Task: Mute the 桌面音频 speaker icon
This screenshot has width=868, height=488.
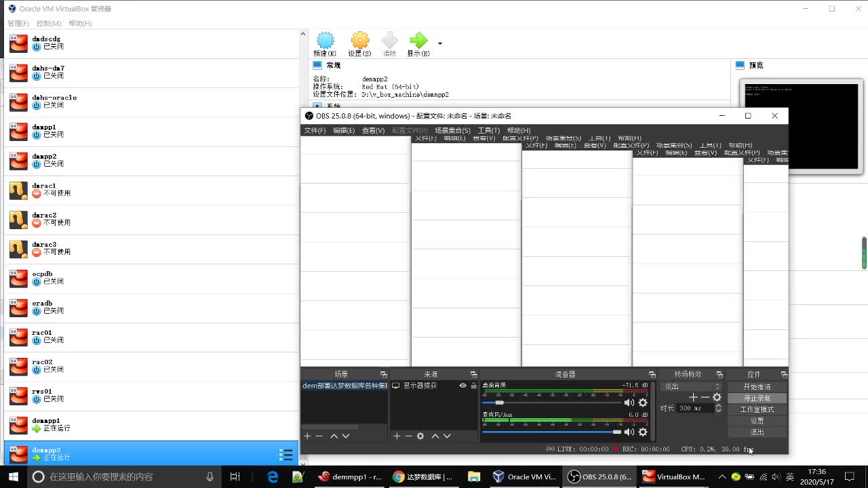Action: (629, 403)
